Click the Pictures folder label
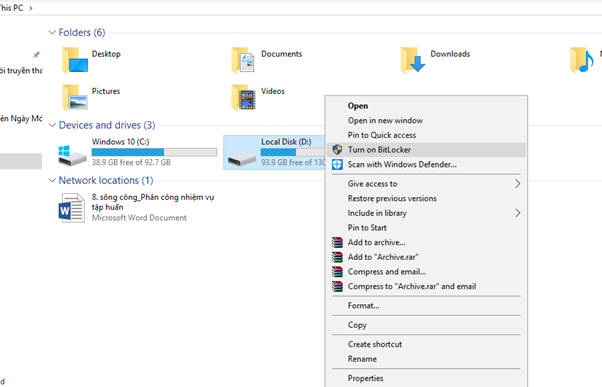The height and width of the screenshot is (387, 602). pos(106,91)
